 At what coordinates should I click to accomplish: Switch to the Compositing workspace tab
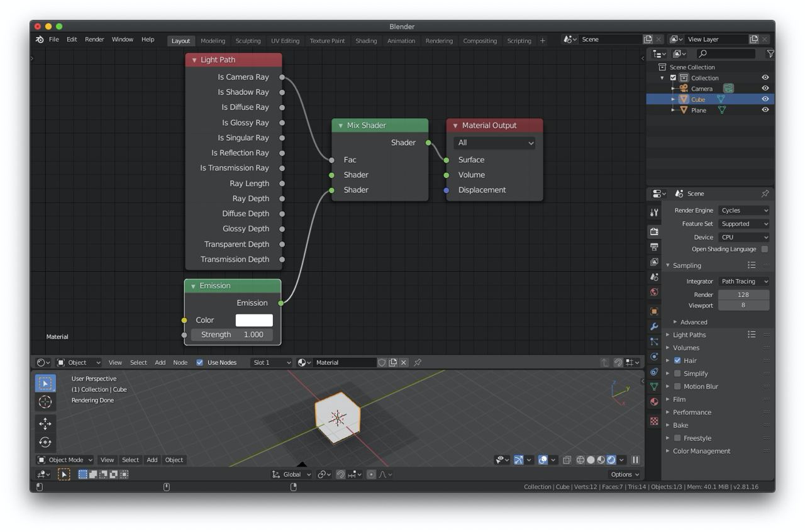tap(480, 41)
